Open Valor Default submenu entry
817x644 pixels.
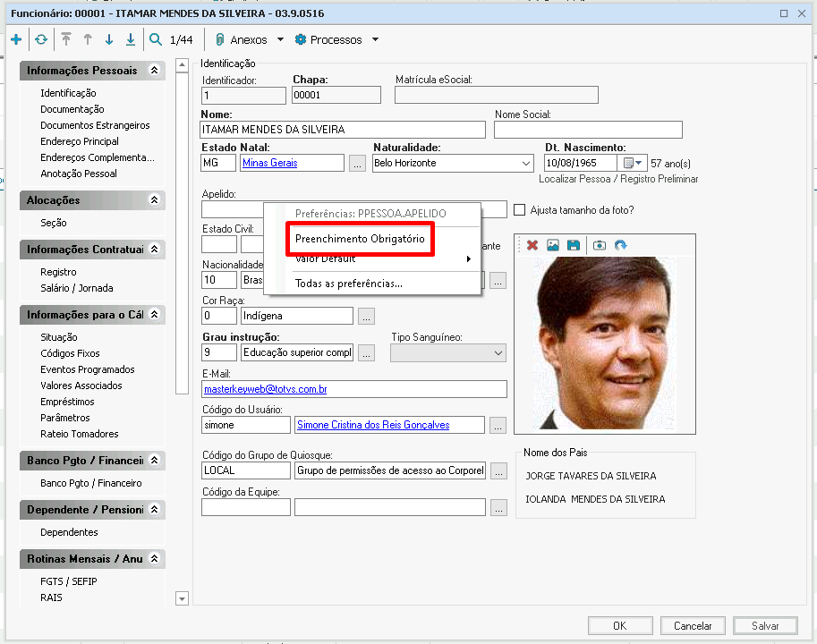(372, 258)
